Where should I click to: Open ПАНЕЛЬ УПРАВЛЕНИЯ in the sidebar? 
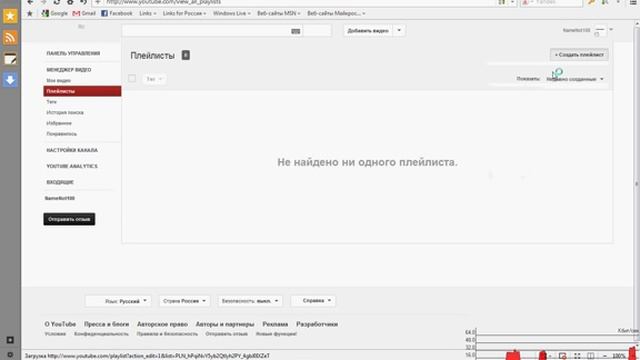click(73, 53)
